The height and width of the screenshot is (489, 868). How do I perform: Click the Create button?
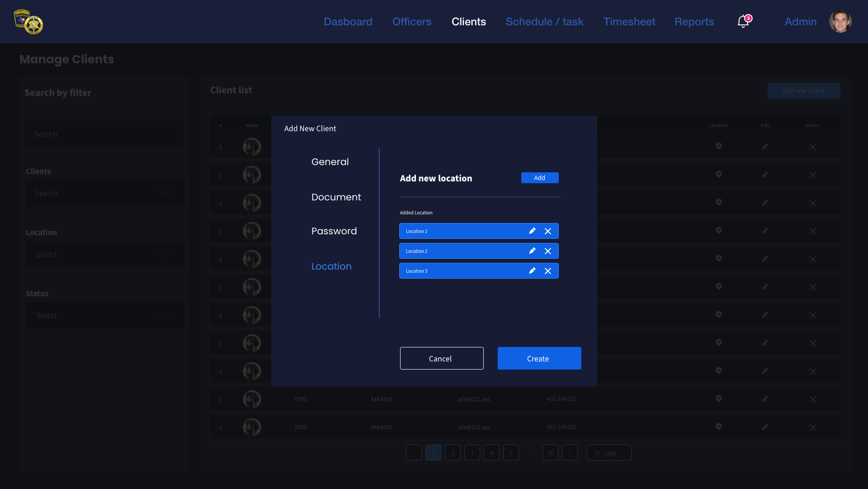[x=539, y=358]
